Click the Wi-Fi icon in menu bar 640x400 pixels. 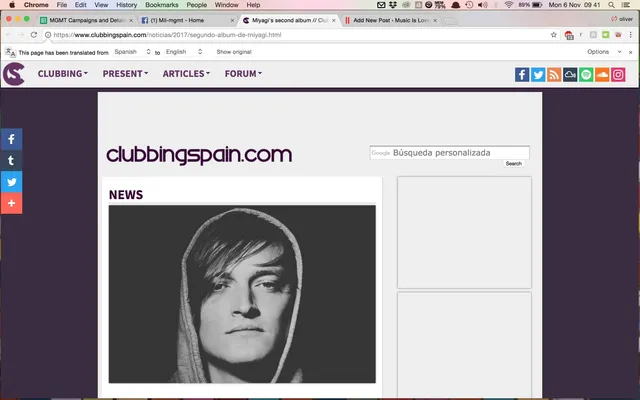click(509, 5)
